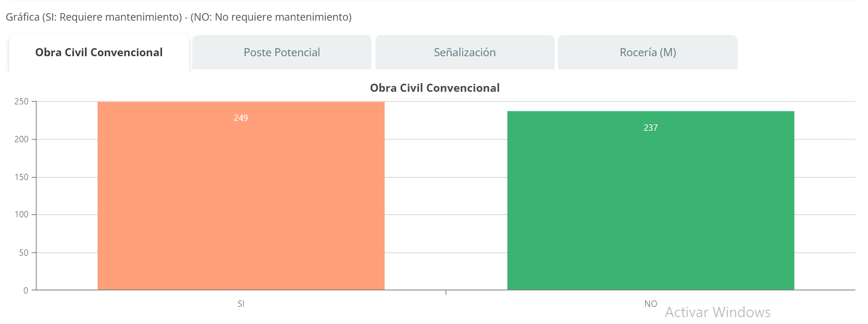Select the Rocería (M) tab
Viewport: 868px width, 324px height.
point(648,53)
